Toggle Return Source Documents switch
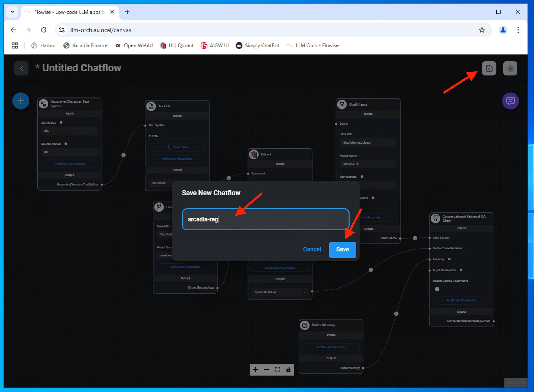The height and width of the screenshot is (392, 534). (437, 289)
